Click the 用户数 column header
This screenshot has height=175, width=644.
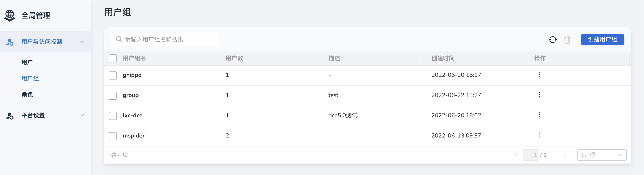coord(234,58)
